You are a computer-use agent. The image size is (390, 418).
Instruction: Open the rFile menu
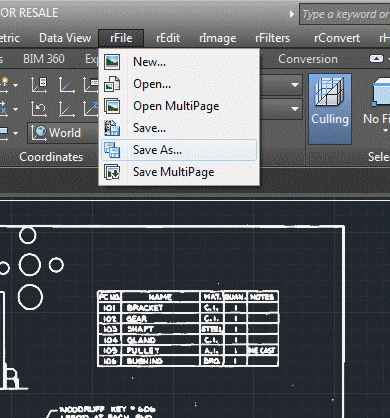coord(121,38)
